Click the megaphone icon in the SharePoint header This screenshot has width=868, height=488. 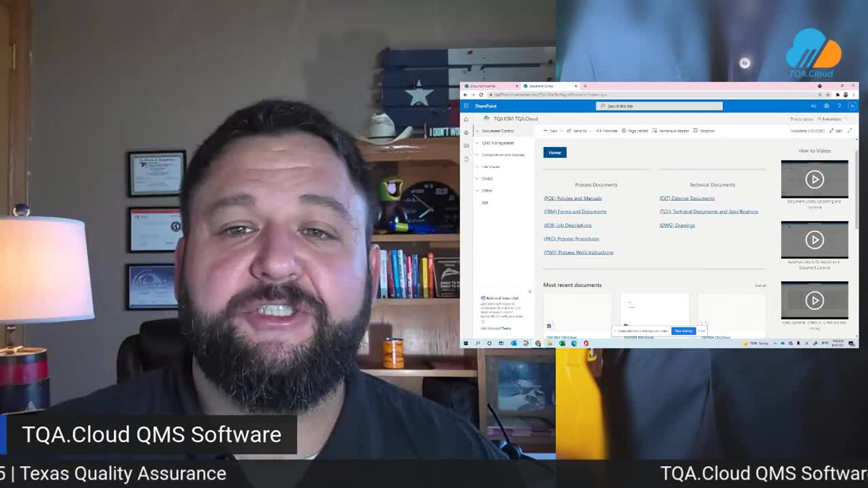tap(813, 106)
